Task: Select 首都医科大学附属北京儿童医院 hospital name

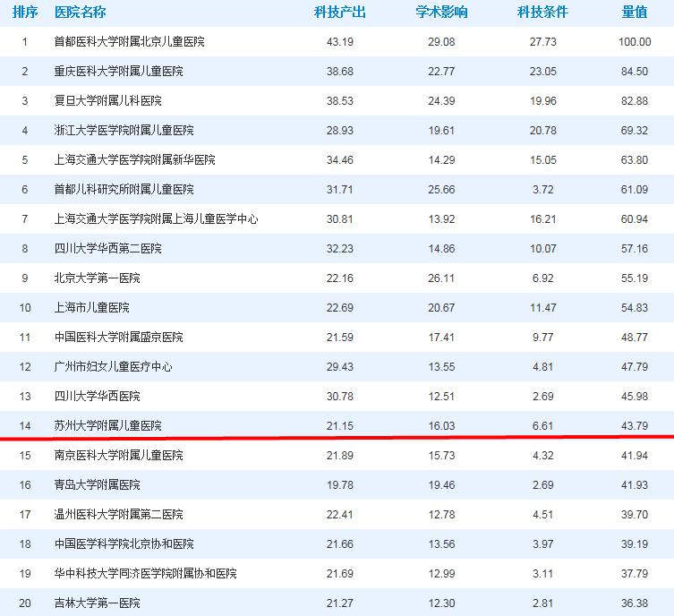Action: (130, 42)
